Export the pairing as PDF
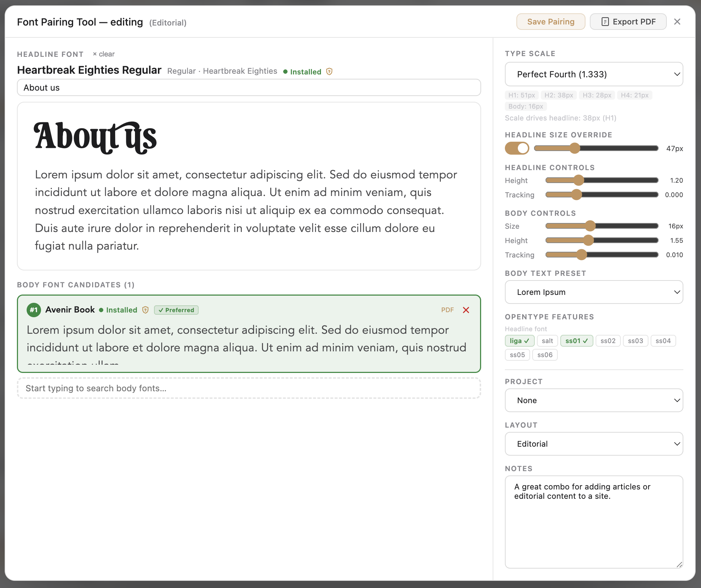The height and width of the screenshot is (588, 701). click(x=628, y=22)
